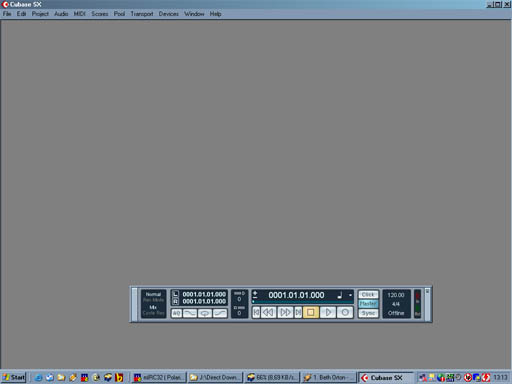Click the position slider under main time display
Screen dimensions: 512x384
(303, 302)
